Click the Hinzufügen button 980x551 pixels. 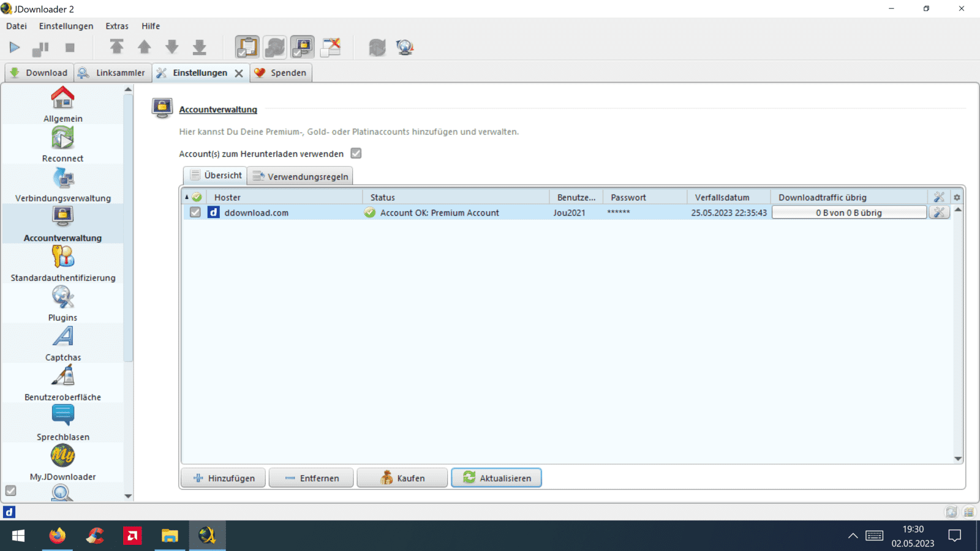[224, 478]
